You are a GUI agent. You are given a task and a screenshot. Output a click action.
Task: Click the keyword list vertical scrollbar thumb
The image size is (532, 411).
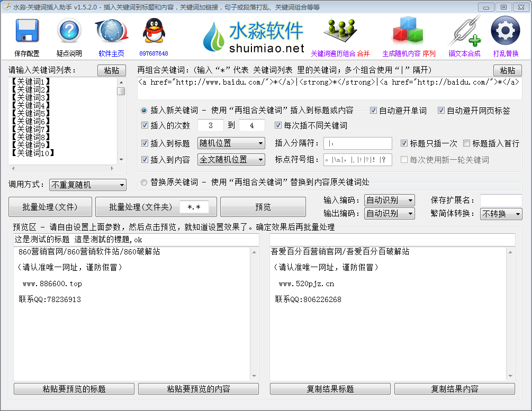pos(121,91)
